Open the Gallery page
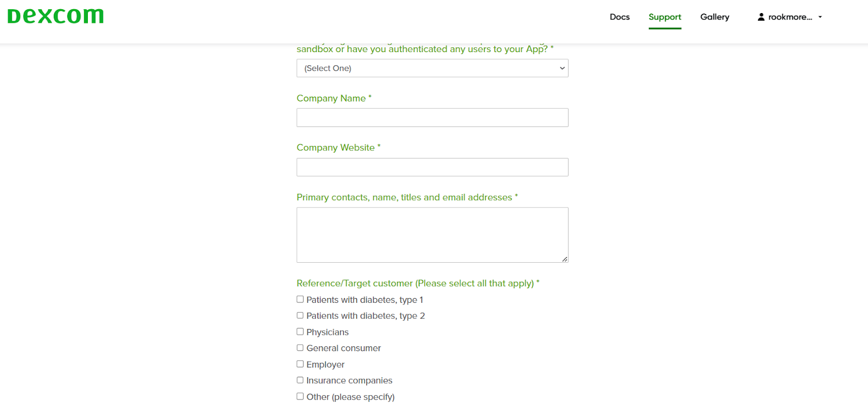Screen dimensions: 868x412 [714, 17]
